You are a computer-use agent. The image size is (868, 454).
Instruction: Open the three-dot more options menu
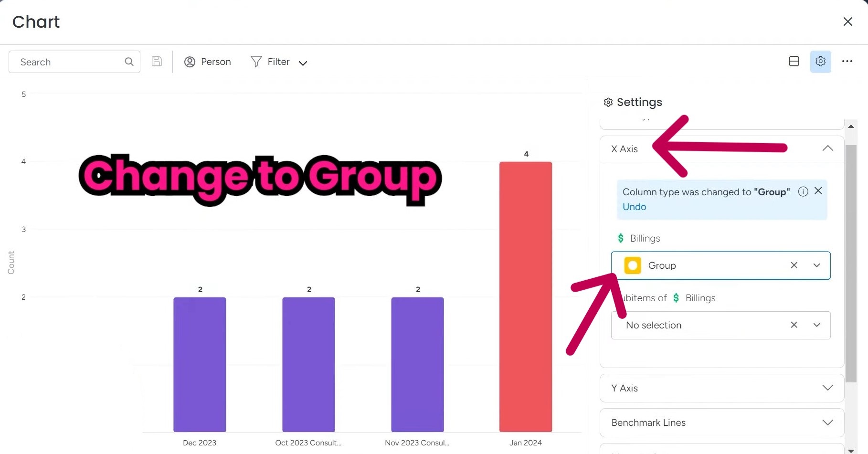[x=847, y=61]
